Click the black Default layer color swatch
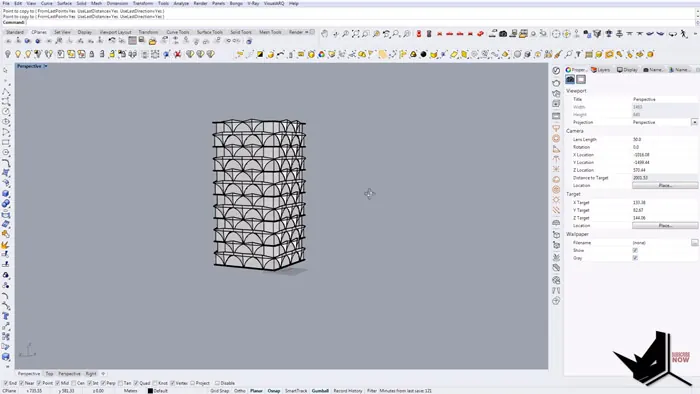This screenshot has width=700, height=394. (150, 391)
